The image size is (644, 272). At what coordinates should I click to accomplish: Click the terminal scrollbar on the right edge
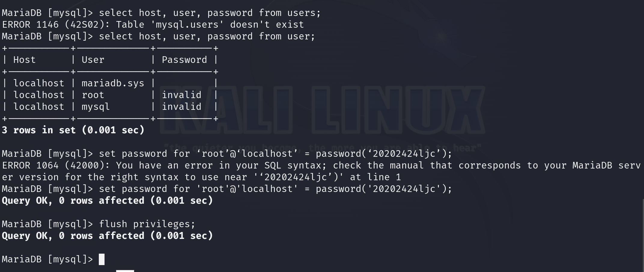click(x=643, y=235)
